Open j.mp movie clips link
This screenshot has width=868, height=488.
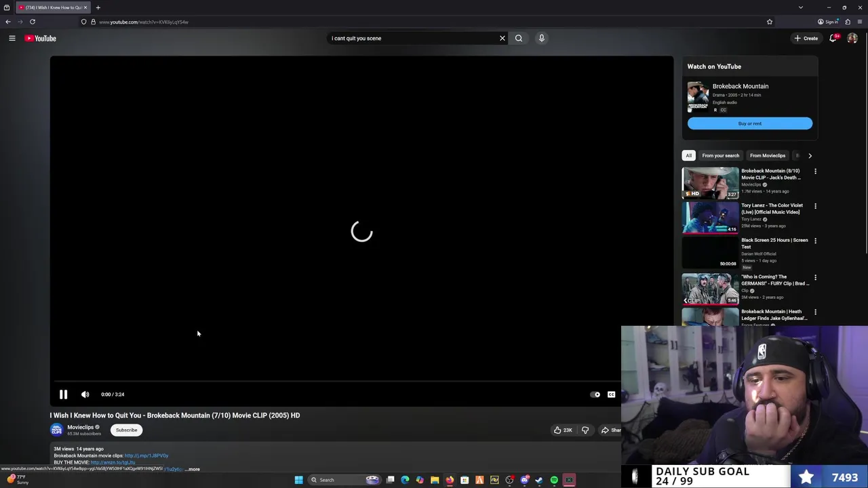click(x=146, y=455)
